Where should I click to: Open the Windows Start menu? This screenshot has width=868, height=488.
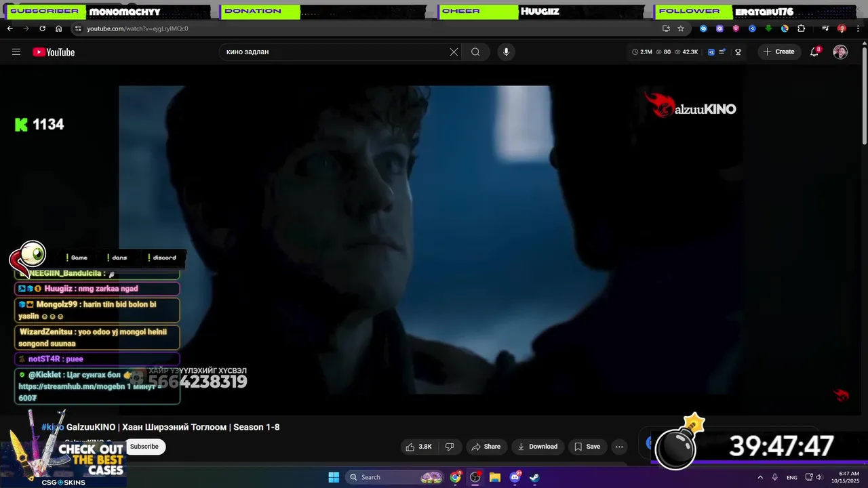click(334, 477)
